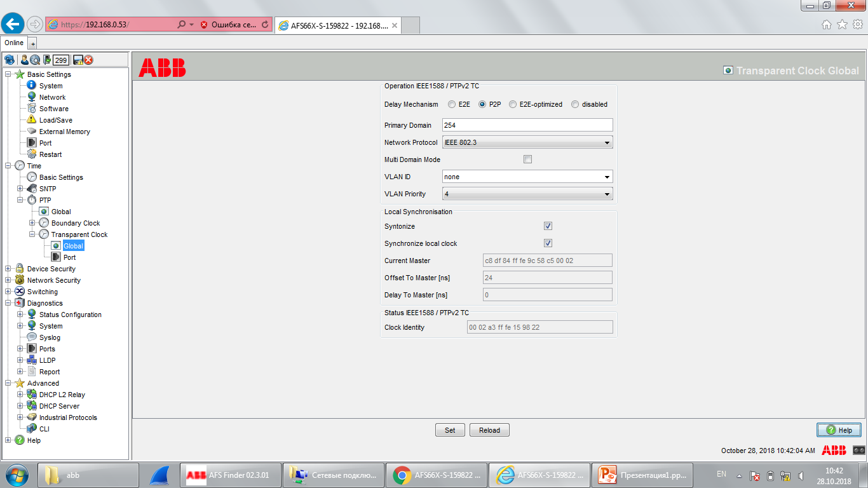868x488 pixels.
Task: Open AFS Finder 02.3.01 from the taskbar
Action: [x=231, y=475]
